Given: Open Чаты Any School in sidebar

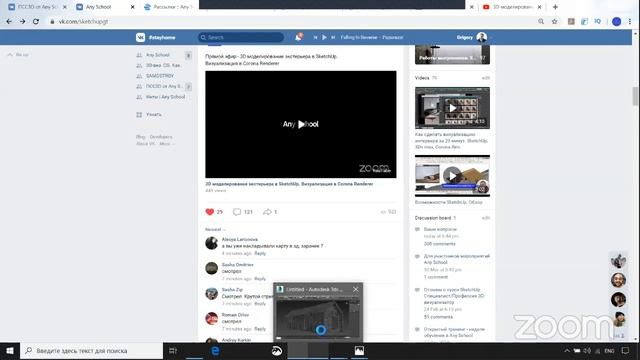Looking at the screenshot, I should pos(165,97).
